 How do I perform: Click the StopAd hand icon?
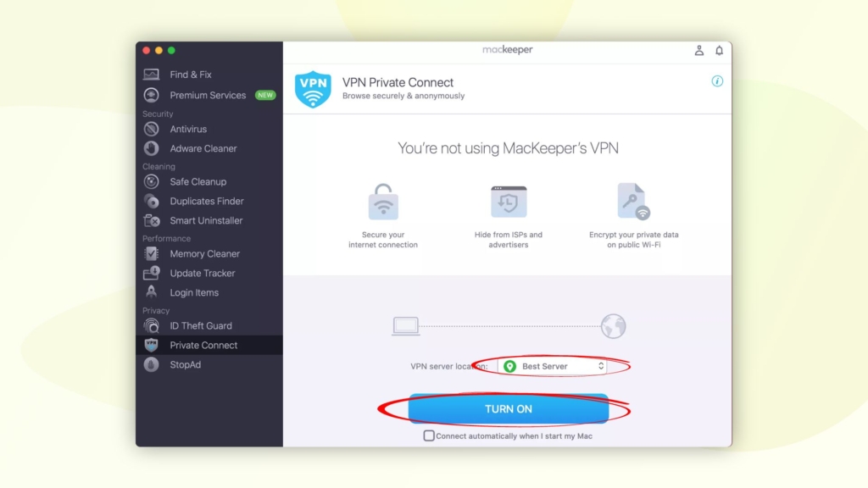click(151, 364)
